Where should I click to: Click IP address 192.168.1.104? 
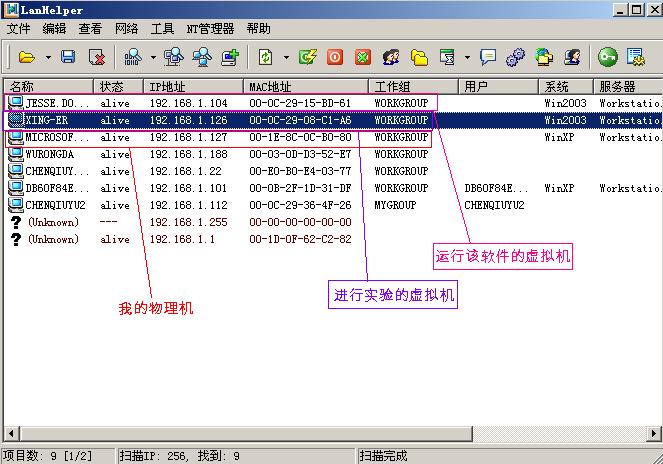point(189,103)
